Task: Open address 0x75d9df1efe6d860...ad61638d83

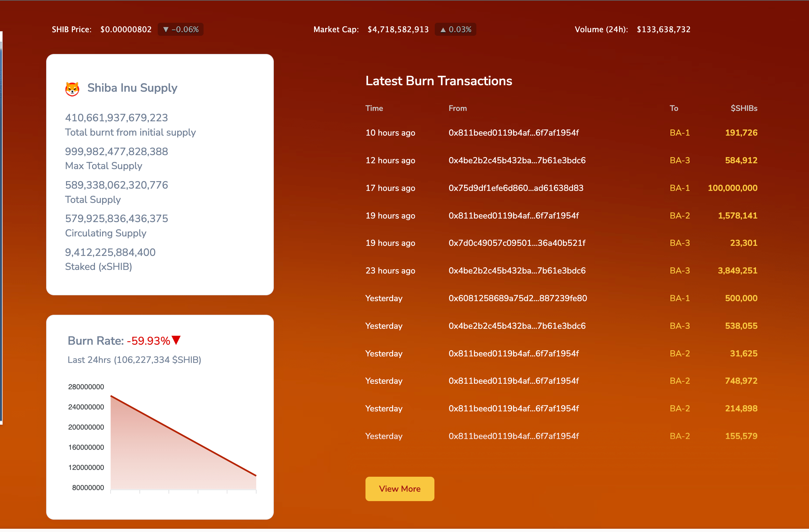Action: [516, 188]
